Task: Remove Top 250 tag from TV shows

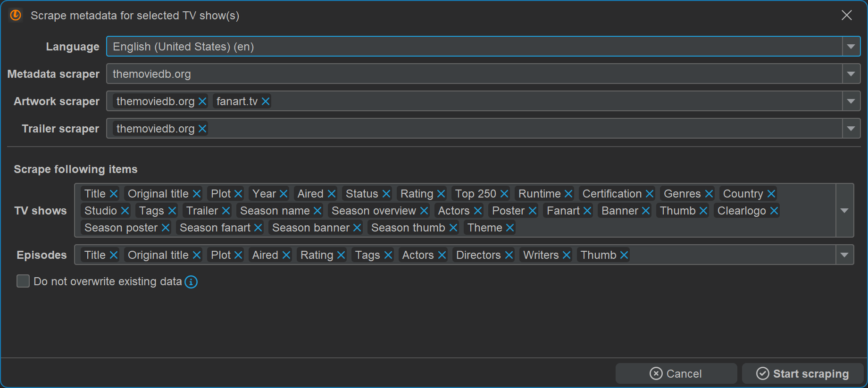Action: (x=504, y=194)
